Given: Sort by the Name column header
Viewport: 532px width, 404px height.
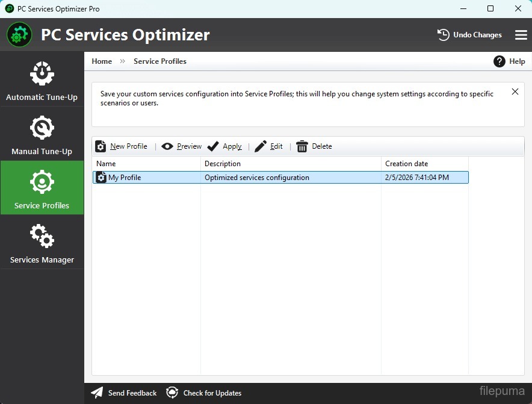Looking at the screenshot, I should coord(146,164).
